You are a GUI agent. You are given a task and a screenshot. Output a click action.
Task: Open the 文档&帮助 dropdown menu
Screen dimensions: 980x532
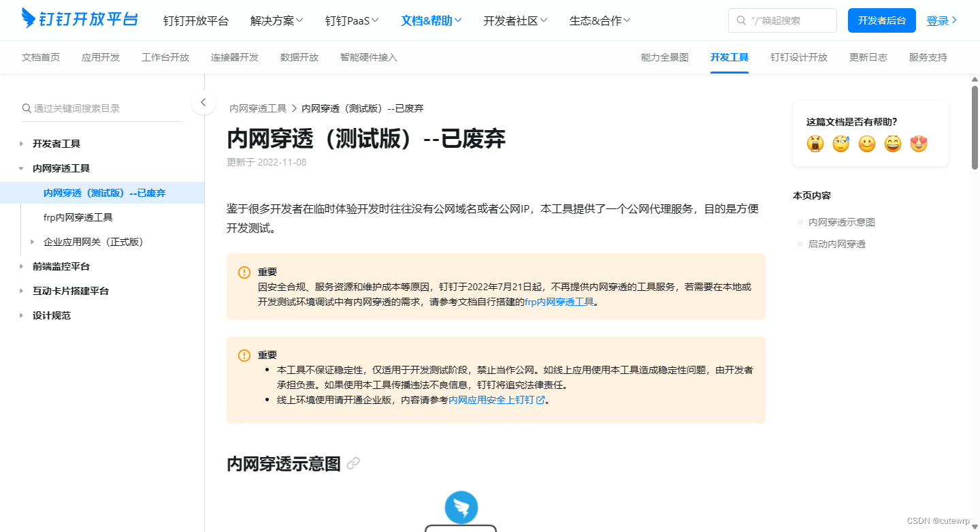click(431, 20)
